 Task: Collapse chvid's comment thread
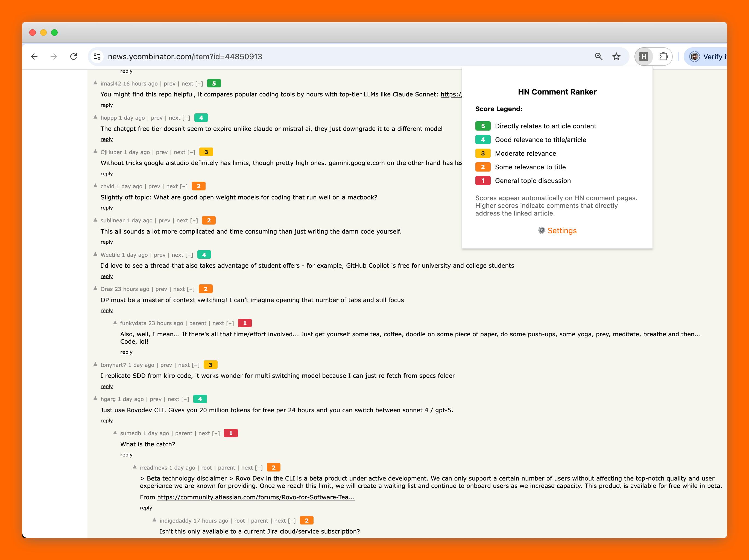183,187
